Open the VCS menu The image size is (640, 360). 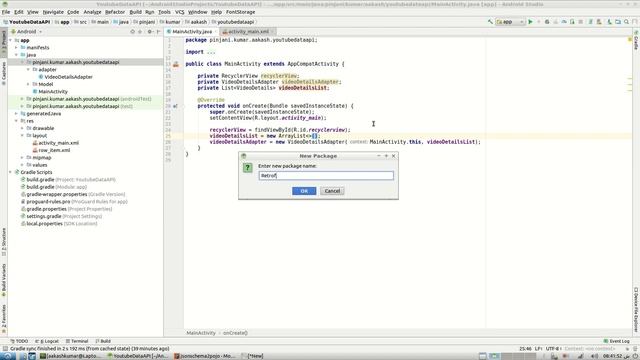click(179, 12)
